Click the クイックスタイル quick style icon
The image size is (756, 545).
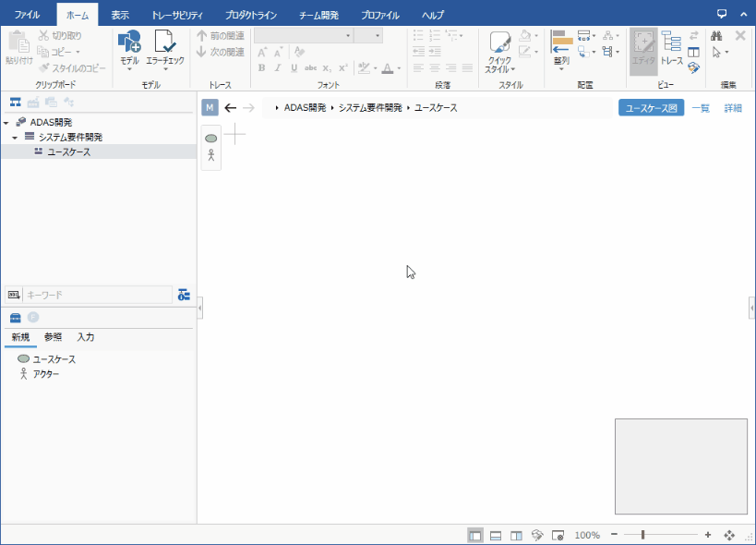pyautogui.click(x=499, y=44)
